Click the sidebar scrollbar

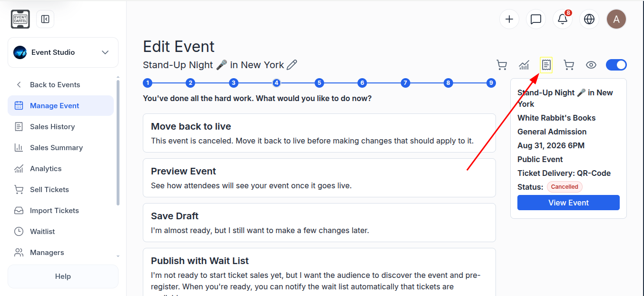pyautogui.click(x=118, y=142)
